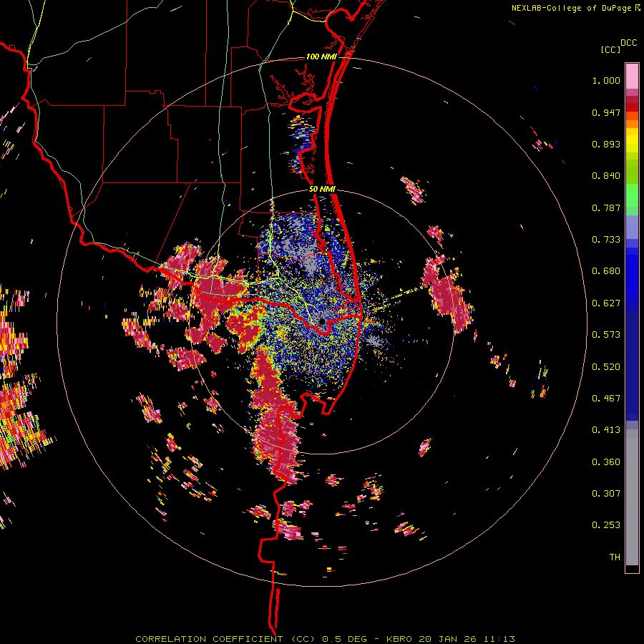Click the 0.627 scale label
The height and width of the screenshot is (644, 644).
click(x=606, y=303)
